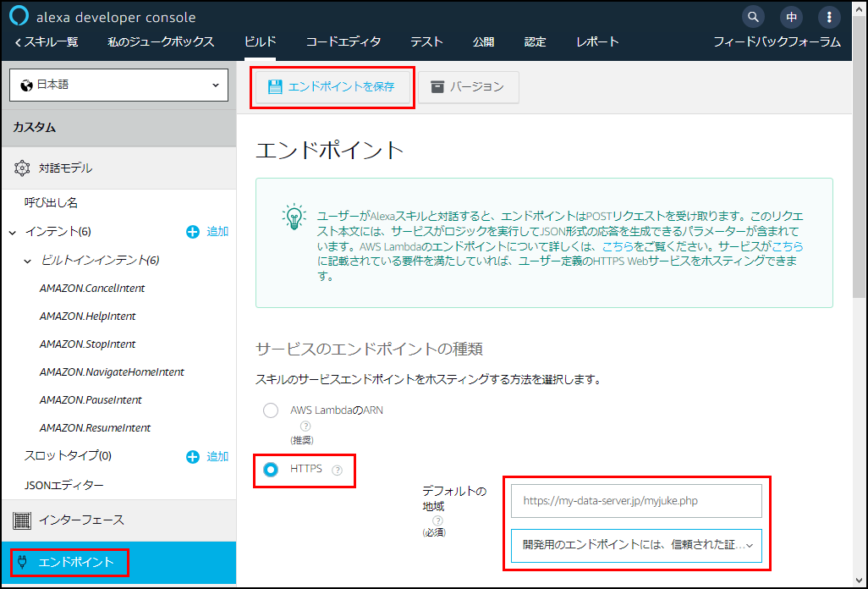
Task: Click the plus icon to add a slot type
Action: 193,457
